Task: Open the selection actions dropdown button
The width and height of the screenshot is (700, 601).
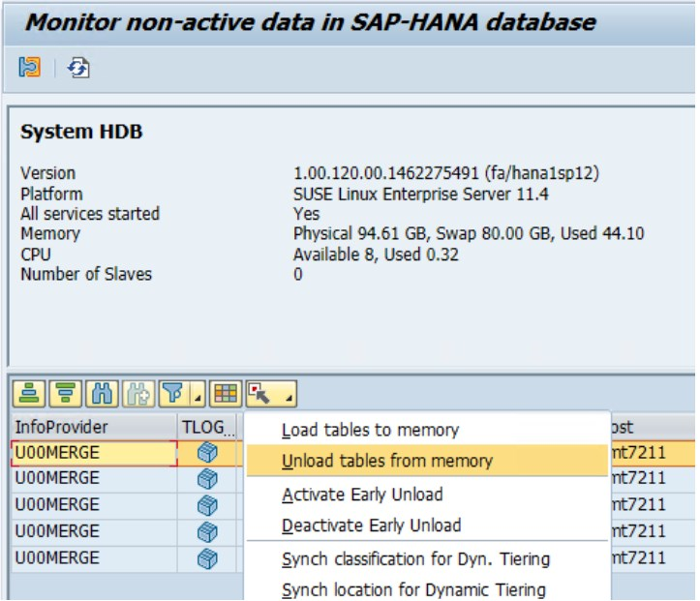Action: coord(271,394)
